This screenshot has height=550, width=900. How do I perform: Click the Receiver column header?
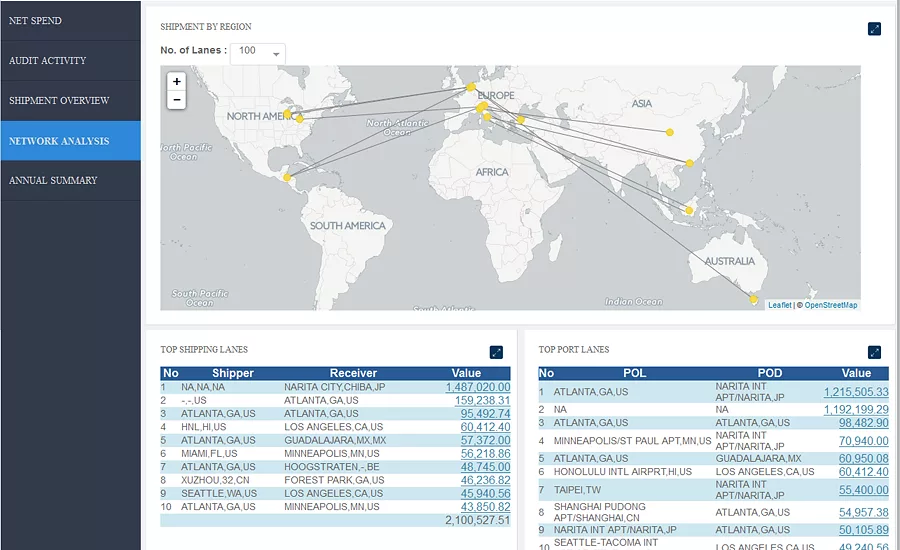353,373
